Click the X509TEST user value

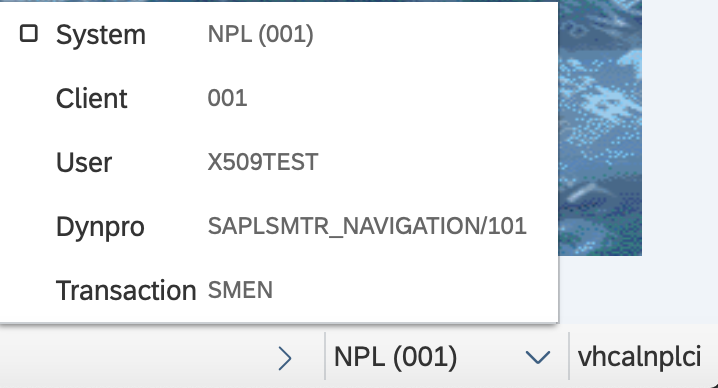point(263,162)
